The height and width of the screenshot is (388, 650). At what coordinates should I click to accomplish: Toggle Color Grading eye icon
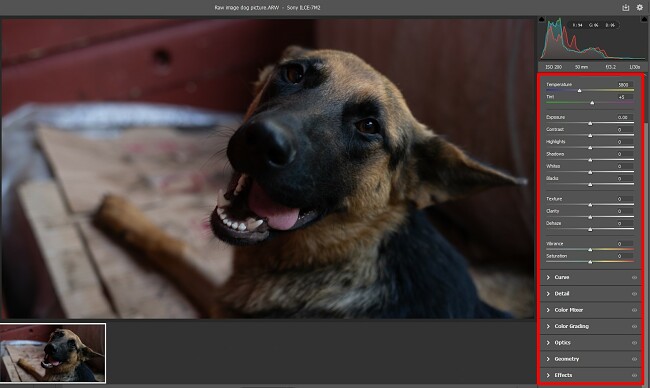[634, 327]
